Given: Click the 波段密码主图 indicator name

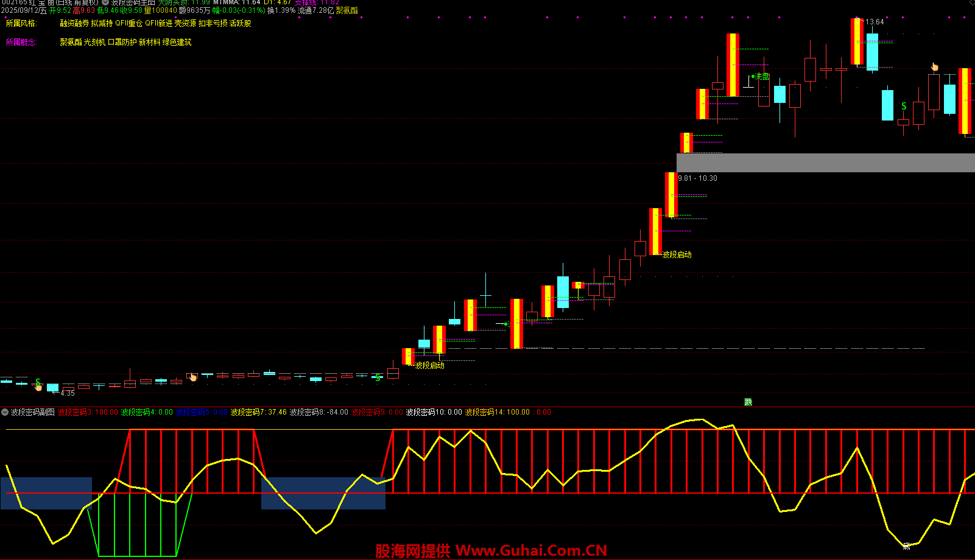Looking at the screenshot, I should tap(133, 2).
